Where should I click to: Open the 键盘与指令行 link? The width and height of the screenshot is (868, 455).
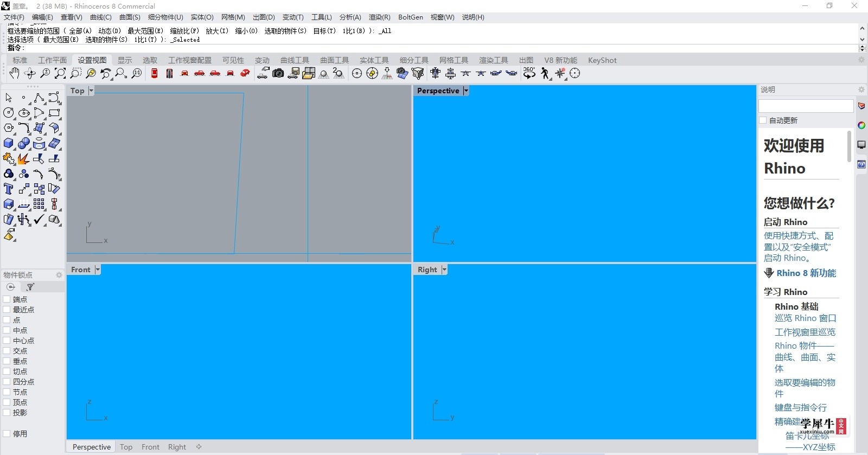pos(801,407)
